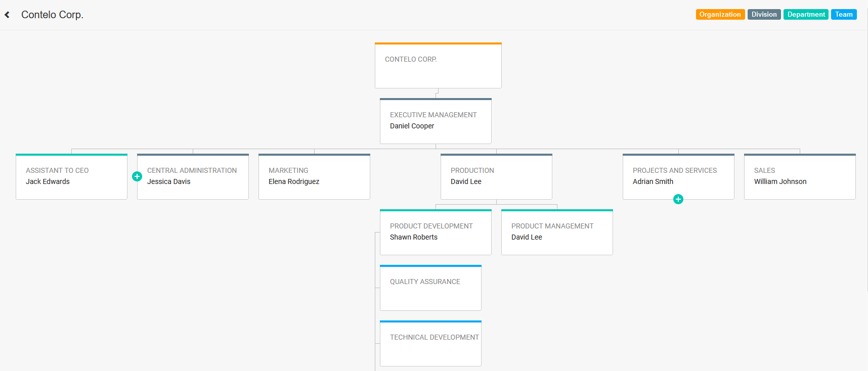The width and height of the screenshot is (868, 371).
Task: Open the Marketing card
Action: (314, 176)
